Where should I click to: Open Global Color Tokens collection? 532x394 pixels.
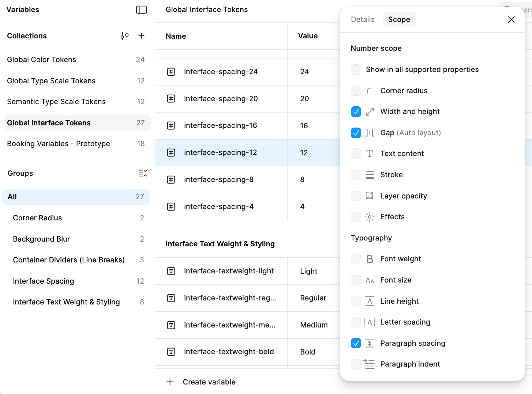42,60
